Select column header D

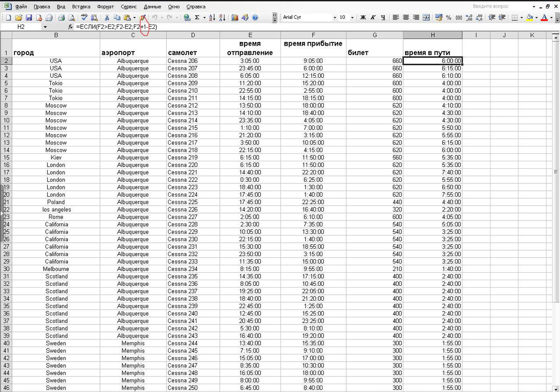click(x=193, y=35)
